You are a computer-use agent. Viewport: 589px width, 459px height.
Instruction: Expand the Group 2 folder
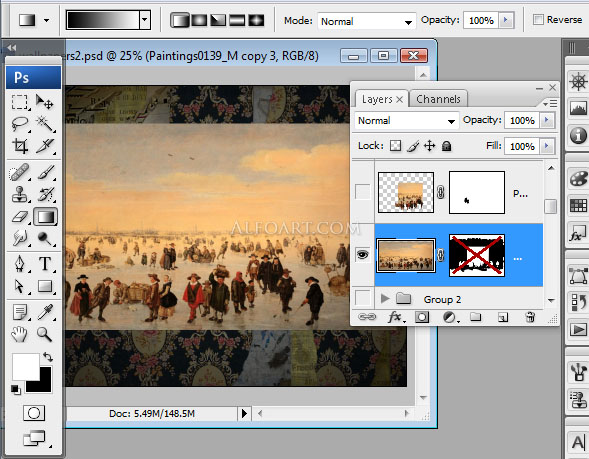pos(384,299)
